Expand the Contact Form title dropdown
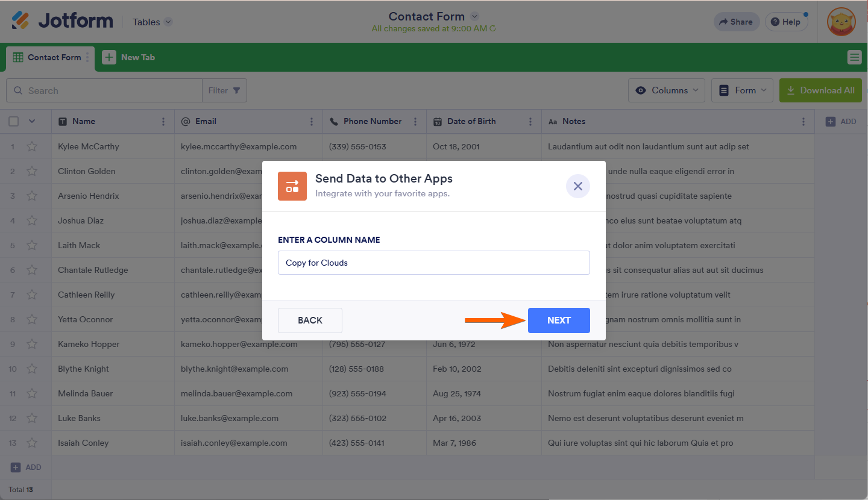The height and width of the screenshot is (500, 868). tap(474, 16)
